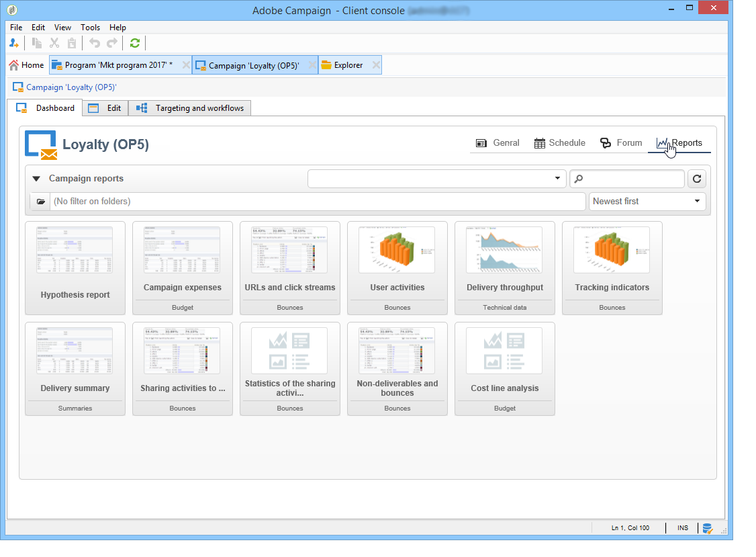Image resolution: width=756 pixels, height=557 pixels.
Task: Open the Schedule dashboard section
Action: tap(559, 143)
